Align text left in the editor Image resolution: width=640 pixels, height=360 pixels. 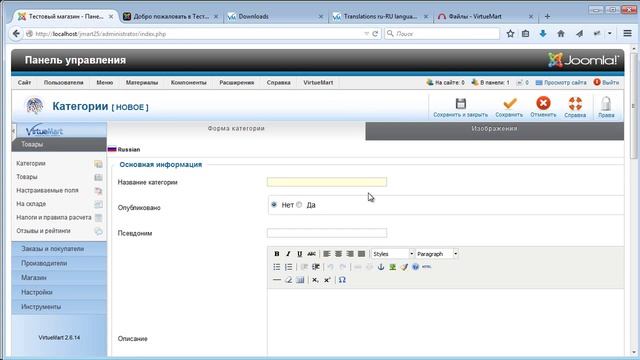coord(327,254)
